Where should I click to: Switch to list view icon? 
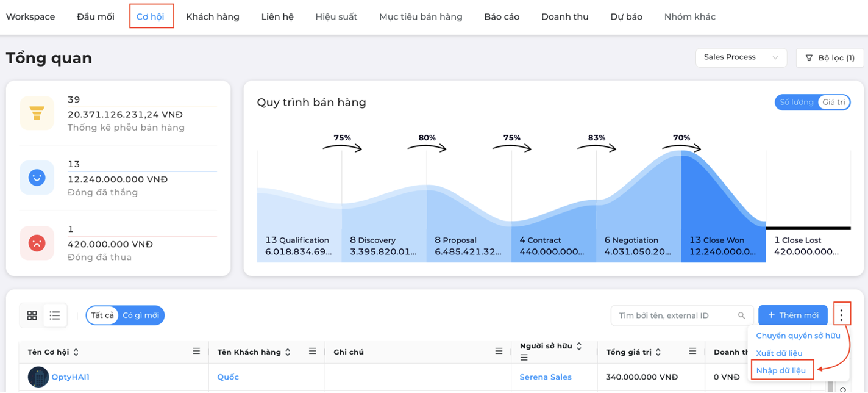[x=55, y=315]
